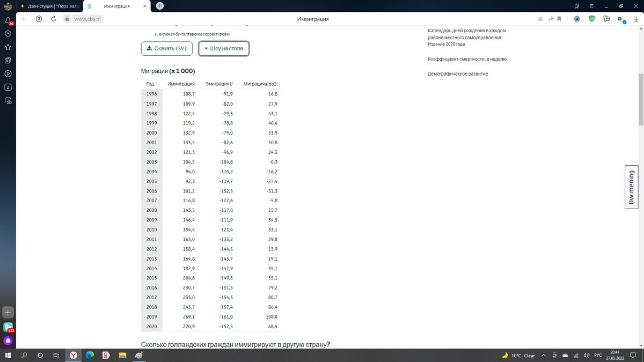
Task: Open messenger icon with 332 badge
Action: click(8, 327)
